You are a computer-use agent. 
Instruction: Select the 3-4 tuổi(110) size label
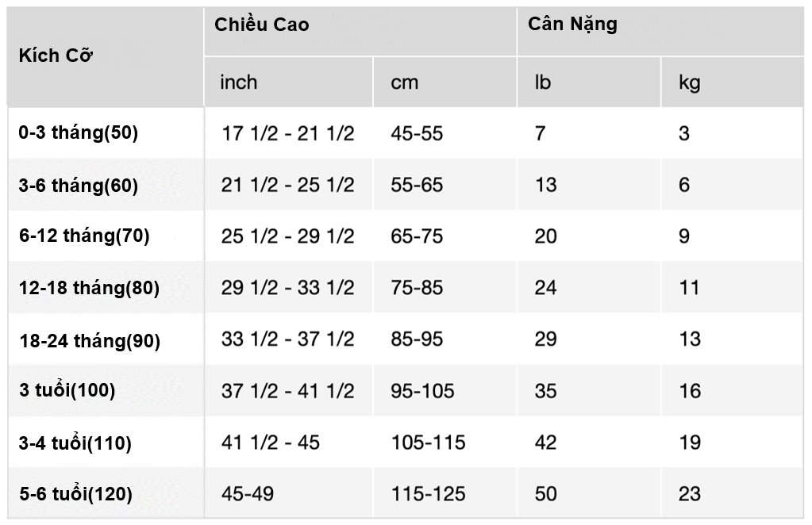click(75, 443)
